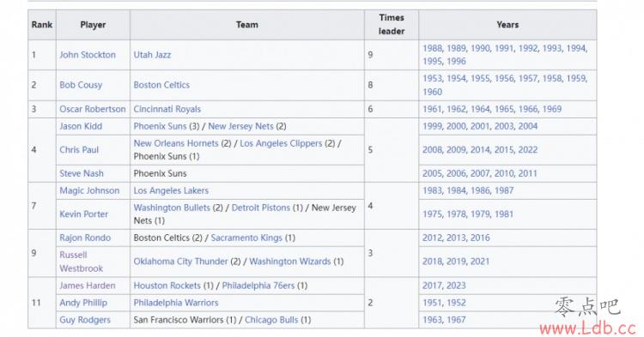
Task: Click the Sacramento Kings link
Action: [x=246, y=238]
